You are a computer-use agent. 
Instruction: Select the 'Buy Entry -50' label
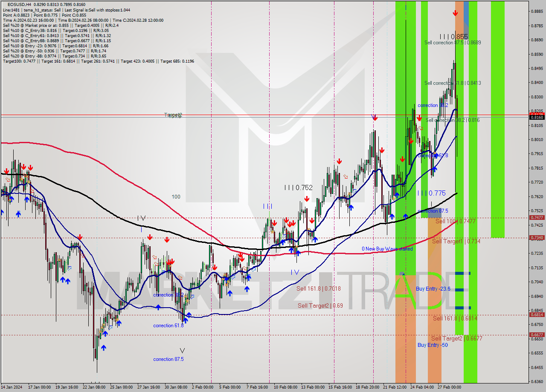(x=433, y=345)
